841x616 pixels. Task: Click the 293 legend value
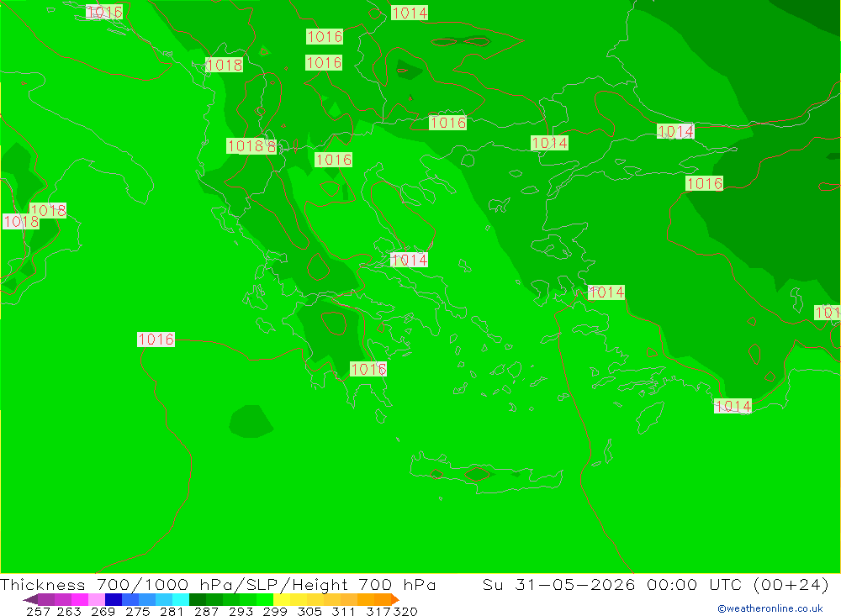pyautogui.click(x=241, y=611)
